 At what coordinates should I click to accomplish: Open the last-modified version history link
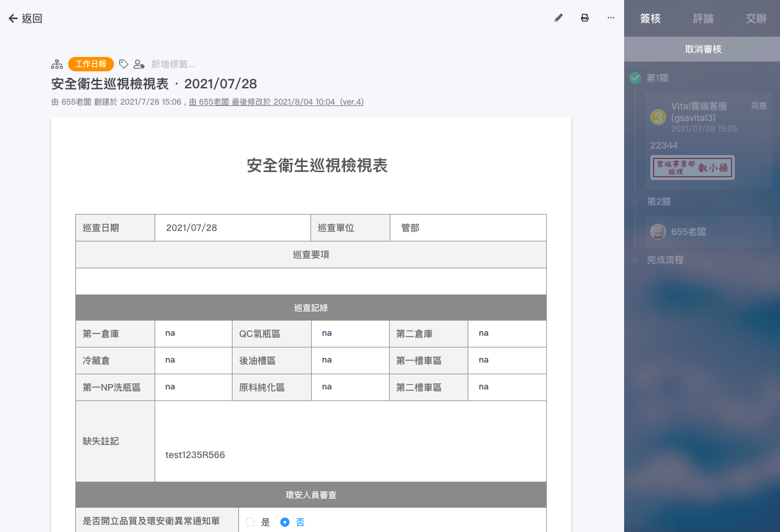pos(276,102)
